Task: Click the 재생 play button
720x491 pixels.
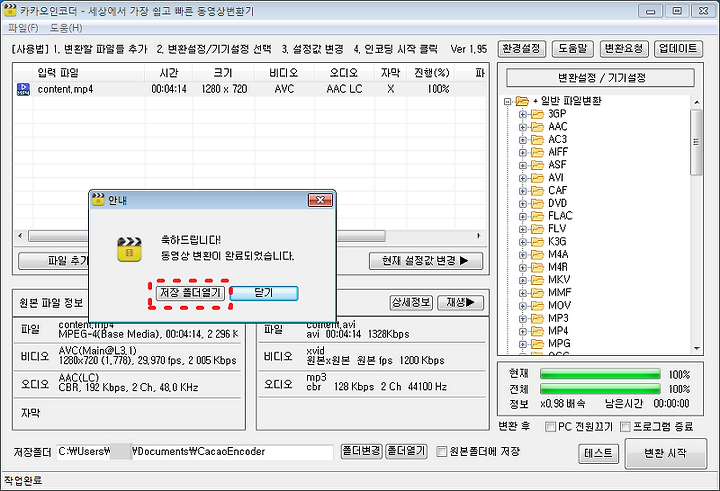Action: (x=461, y=303)
